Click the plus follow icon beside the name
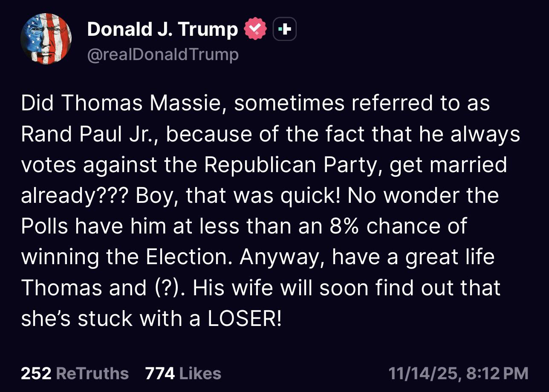This screenshot has height=392, width=549. pyautogui.click(x=284, y=29)
